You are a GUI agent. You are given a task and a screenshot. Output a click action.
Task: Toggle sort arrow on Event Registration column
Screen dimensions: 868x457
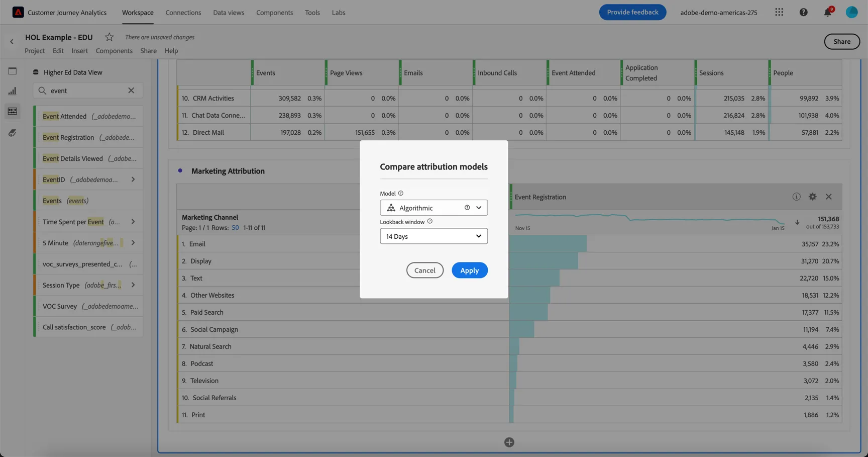point(797,222)
